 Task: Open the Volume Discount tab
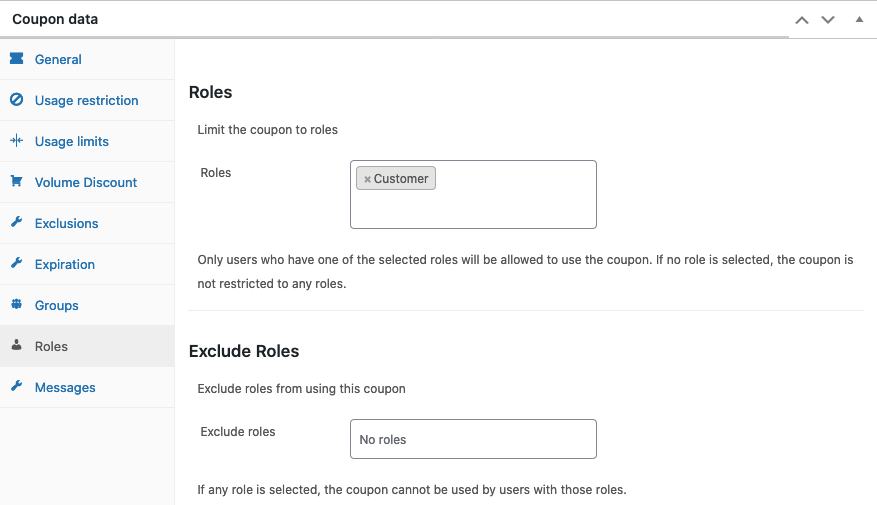[87, 182]
